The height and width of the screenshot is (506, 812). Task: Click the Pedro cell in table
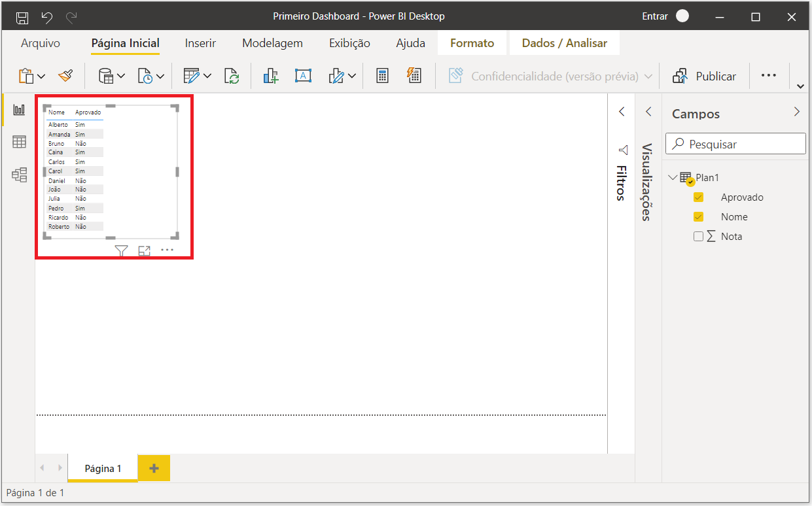pyautogui.click(x=56, y=208)
